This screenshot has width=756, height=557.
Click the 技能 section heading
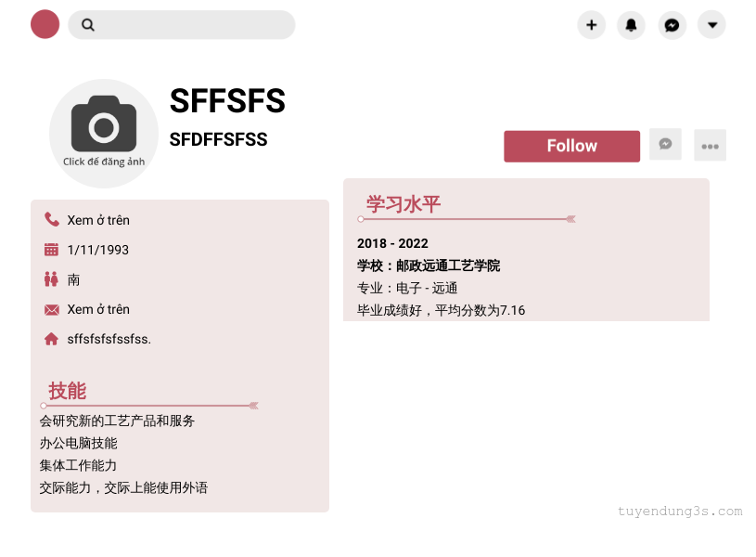pos(68,391)
